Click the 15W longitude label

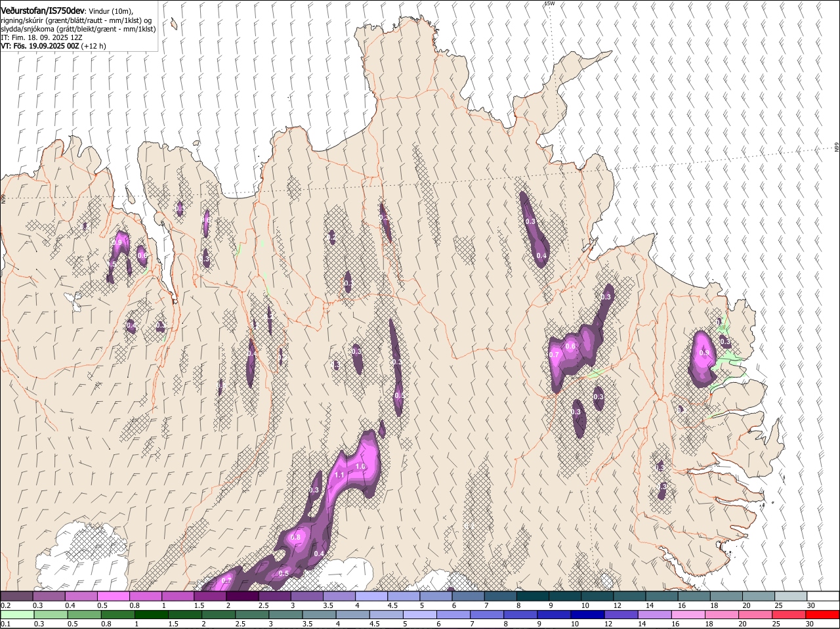tap(549, 3)
